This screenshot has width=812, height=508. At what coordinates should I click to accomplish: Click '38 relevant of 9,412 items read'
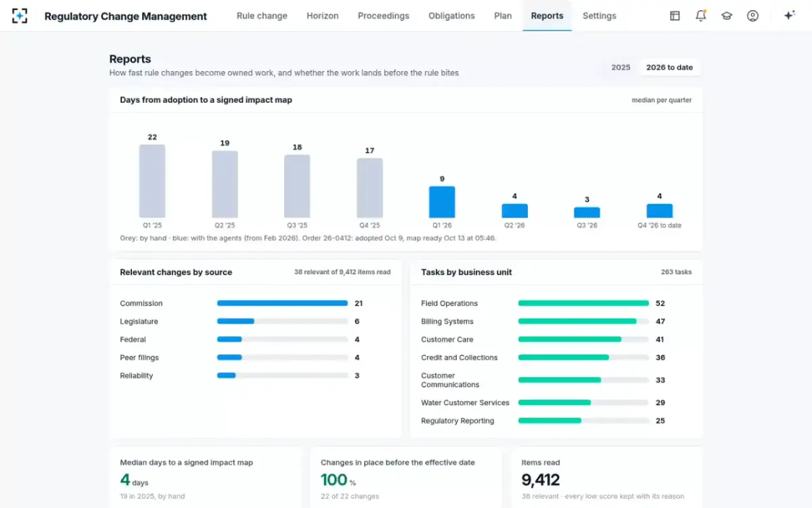tap(342, 272)
